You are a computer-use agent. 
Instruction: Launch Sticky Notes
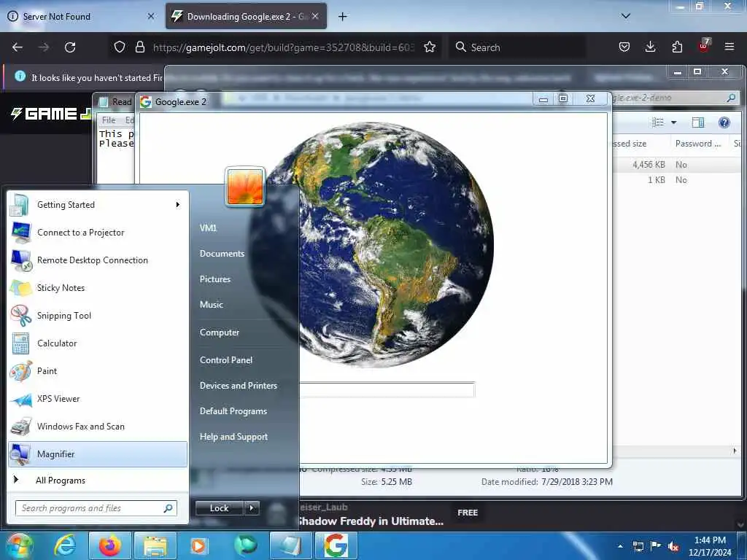98,287
